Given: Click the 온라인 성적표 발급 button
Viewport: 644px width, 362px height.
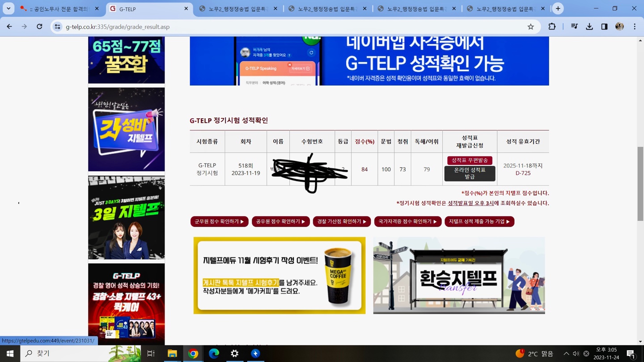Looking at the screenshot, I should (x=470, y=173).
